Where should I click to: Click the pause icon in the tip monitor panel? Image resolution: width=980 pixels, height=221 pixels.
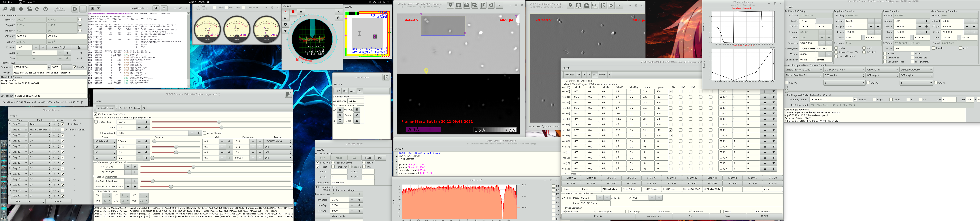(301, 12)
